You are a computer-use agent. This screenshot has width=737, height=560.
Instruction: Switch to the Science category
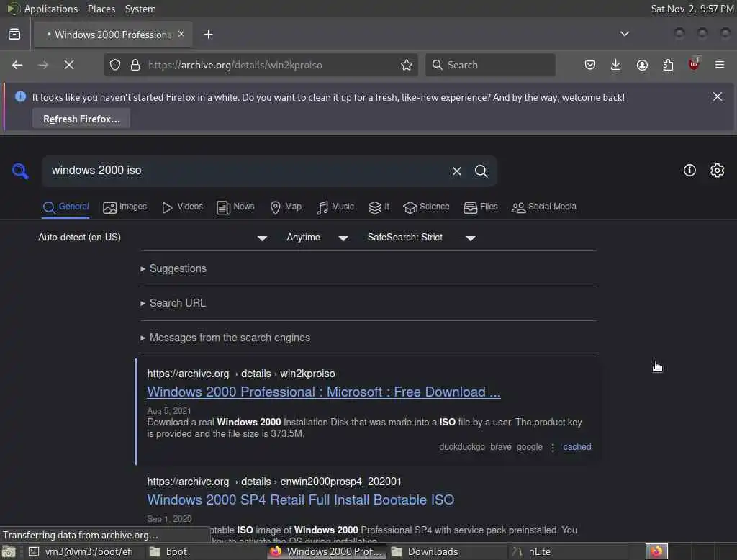pos(426,207)
